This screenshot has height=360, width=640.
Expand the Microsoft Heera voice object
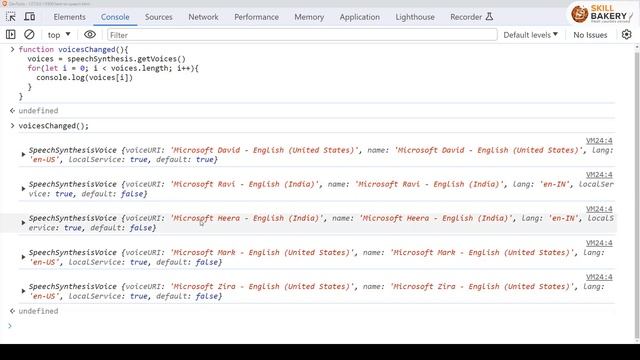(23, 223)
